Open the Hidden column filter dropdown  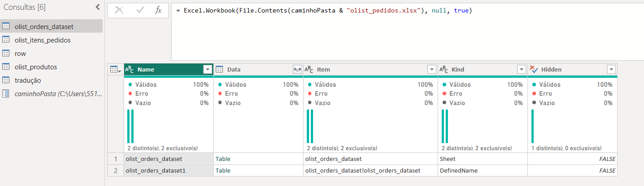[611, 69]
